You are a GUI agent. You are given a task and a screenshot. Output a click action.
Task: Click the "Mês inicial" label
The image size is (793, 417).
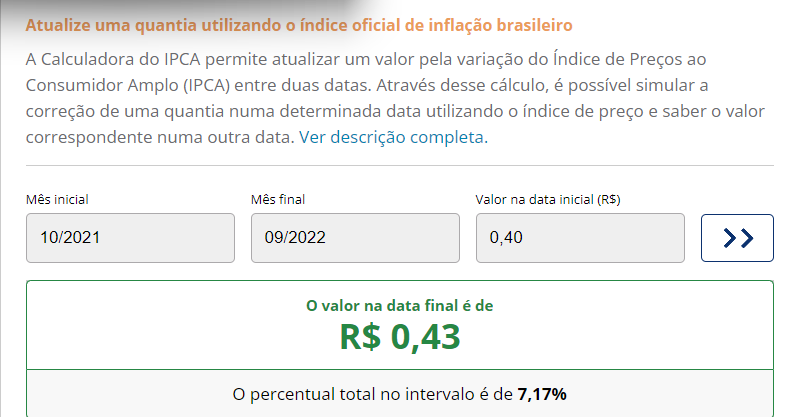pos(64,200)
